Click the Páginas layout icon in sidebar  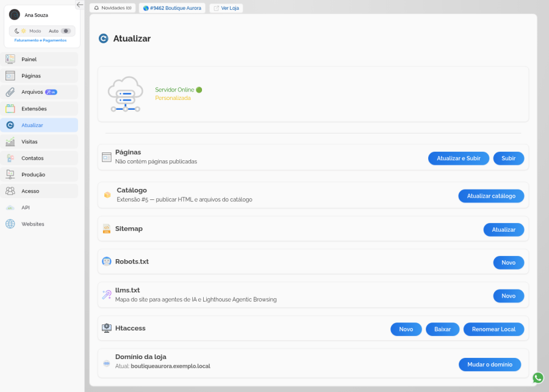point(10,76)
